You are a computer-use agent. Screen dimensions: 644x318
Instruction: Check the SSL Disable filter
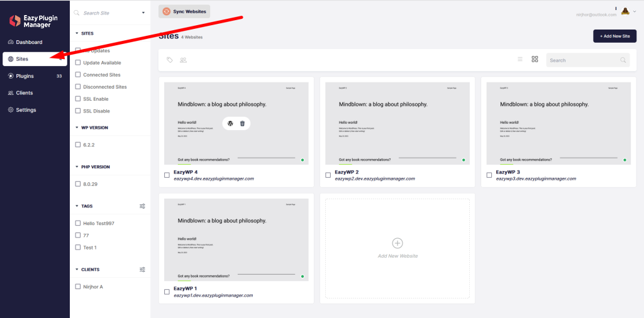click(78, 111)
